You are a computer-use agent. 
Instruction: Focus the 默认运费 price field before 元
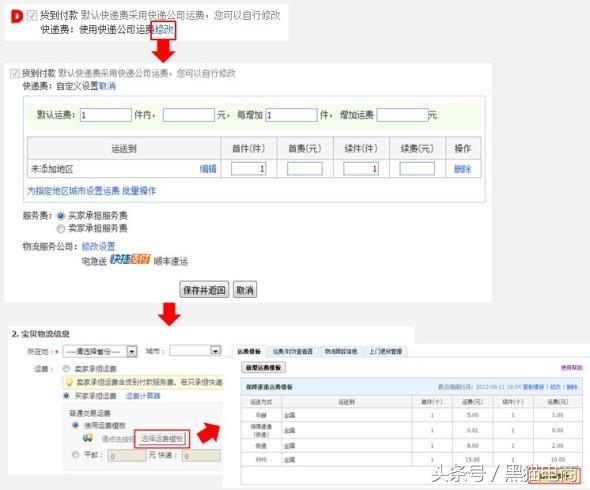pyautogui.click(x=189, y=115)
